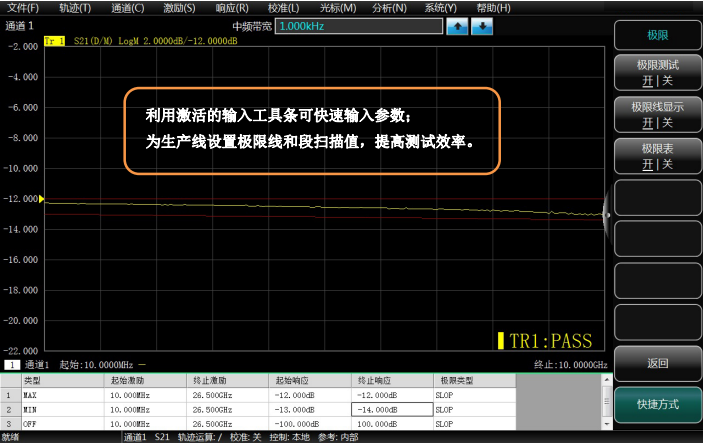Click the 控制: 本地 status entry
The height and width of the screenshot is (443, 703).
tap(290, 437)
